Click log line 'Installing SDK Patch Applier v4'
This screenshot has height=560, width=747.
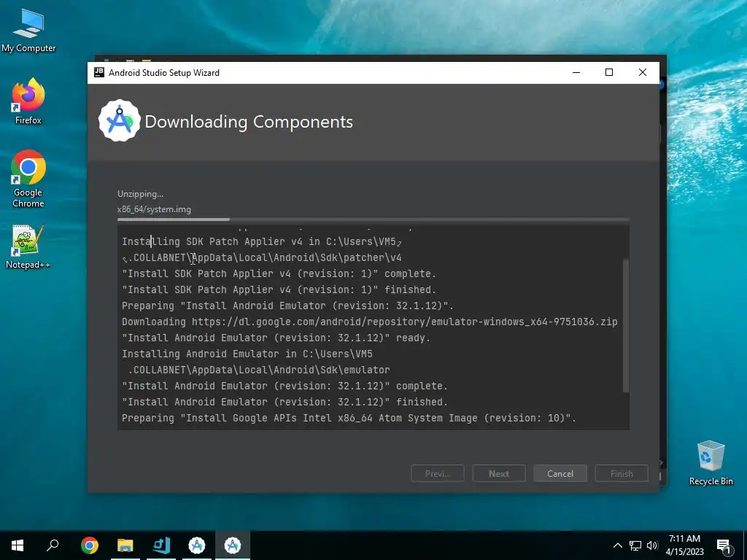(262, 241)
